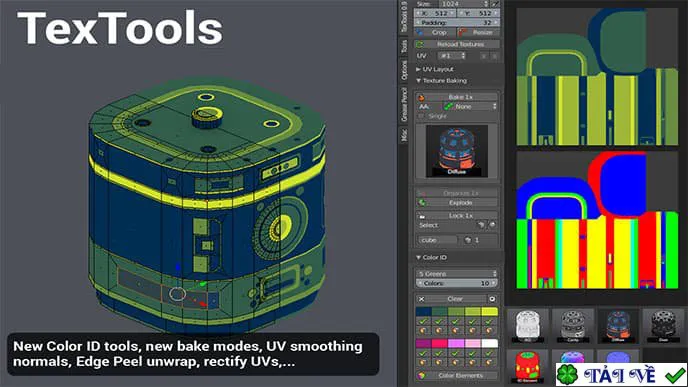
Task: Switch to the Tools vertical tab
Action: point(404,46)
